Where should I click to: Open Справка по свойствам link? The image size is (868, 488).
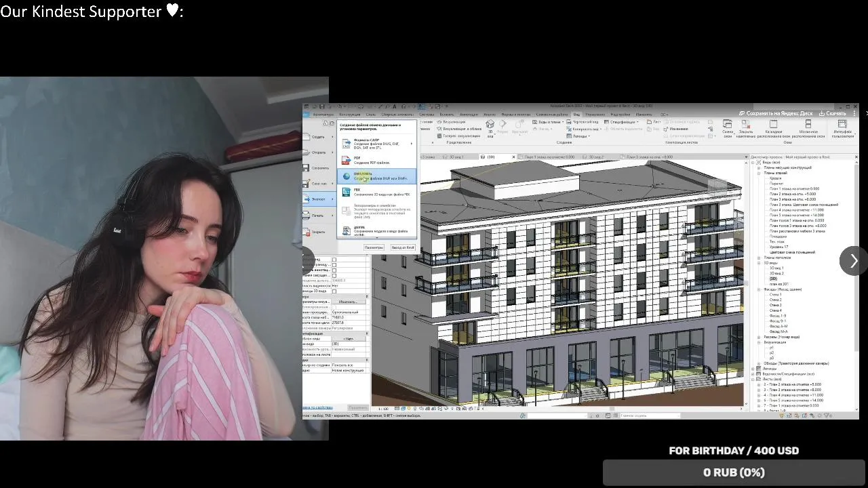[317, 407]
